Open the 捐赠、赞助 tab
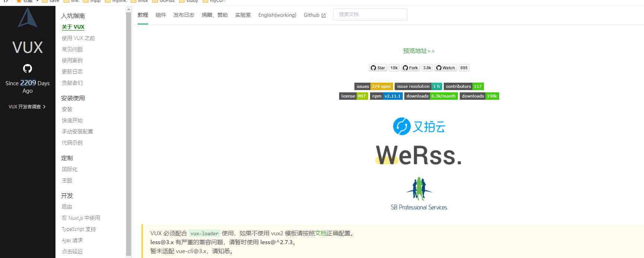Screen dimensions: 644x258 click(x=215, y=15)
